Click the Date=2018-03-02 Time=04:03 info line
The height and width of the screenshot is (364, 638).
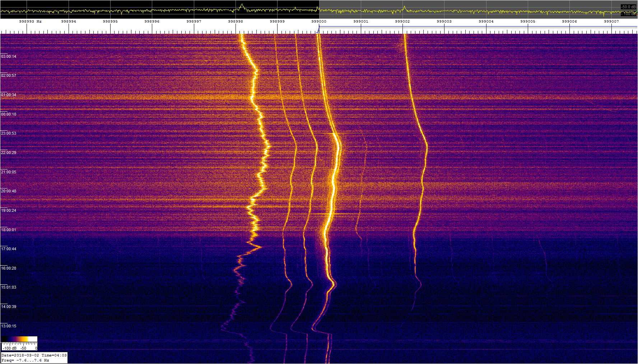pyautogui.click(x=34, y=355)
